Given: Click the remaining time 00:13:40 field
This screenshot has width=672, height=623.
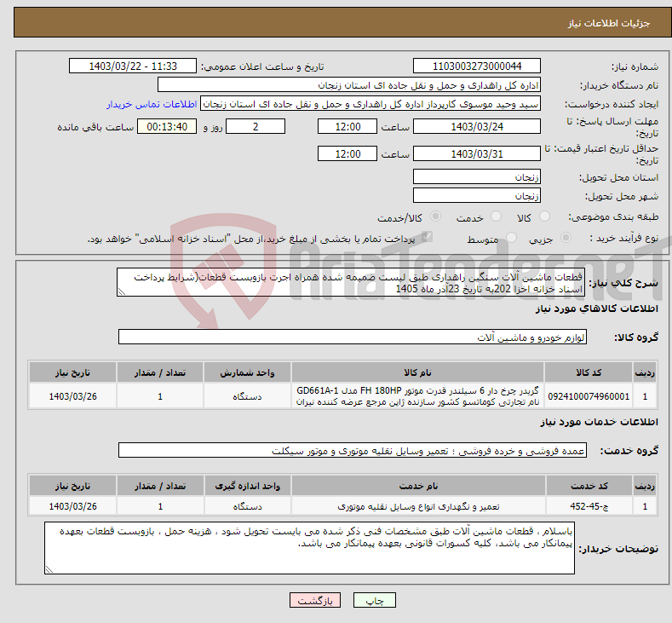Looking at the screenshot, I should tap(167, 126).
